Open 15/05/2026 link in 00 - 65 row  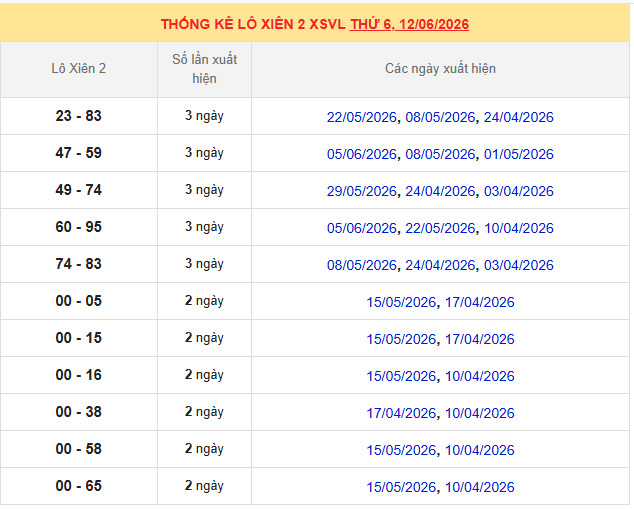(401, 487)
